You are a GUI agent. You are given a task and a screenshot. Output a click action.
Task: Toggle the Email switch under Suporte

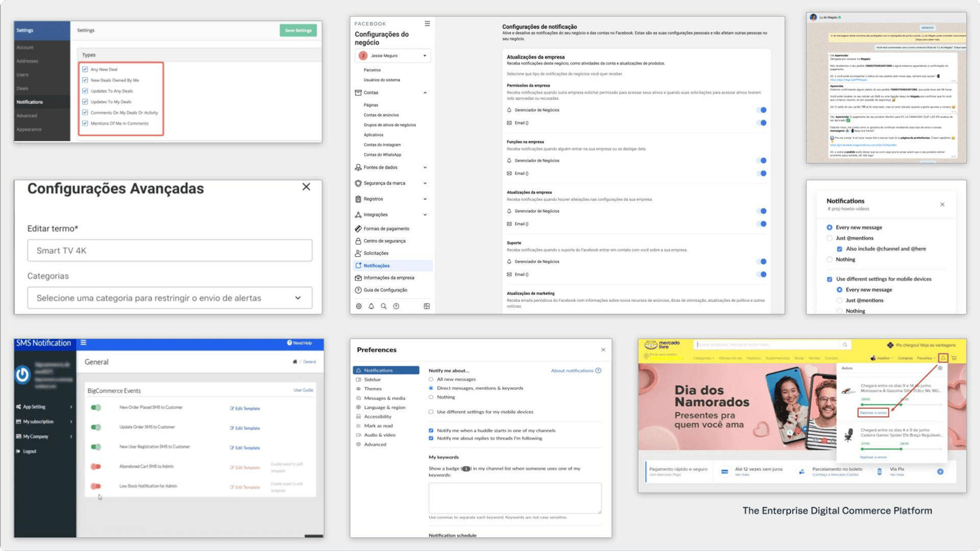762,274
